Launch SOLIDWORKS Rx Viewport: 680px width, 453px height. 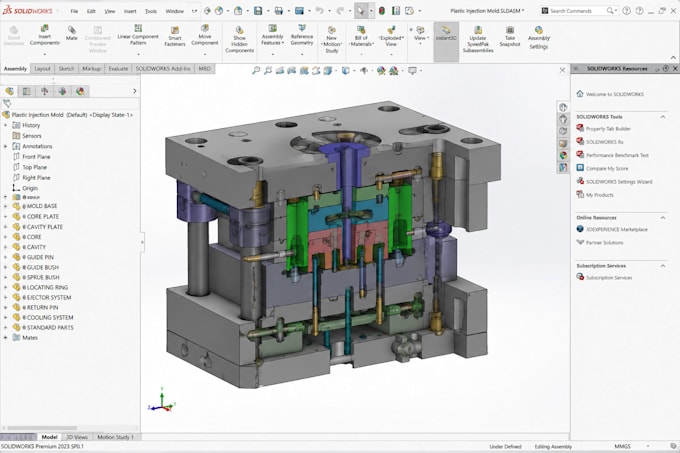coord(605,142)
